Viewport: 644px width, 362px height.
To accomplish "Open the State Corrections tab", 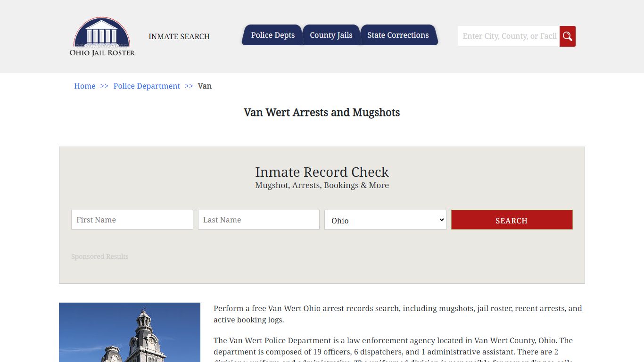I will click(398, 35).
